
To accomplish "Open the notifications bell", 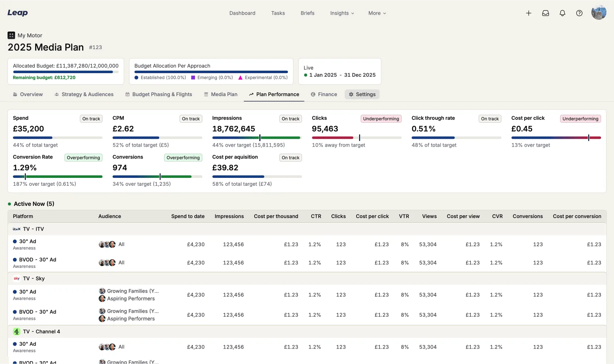I will pos(562,13).
